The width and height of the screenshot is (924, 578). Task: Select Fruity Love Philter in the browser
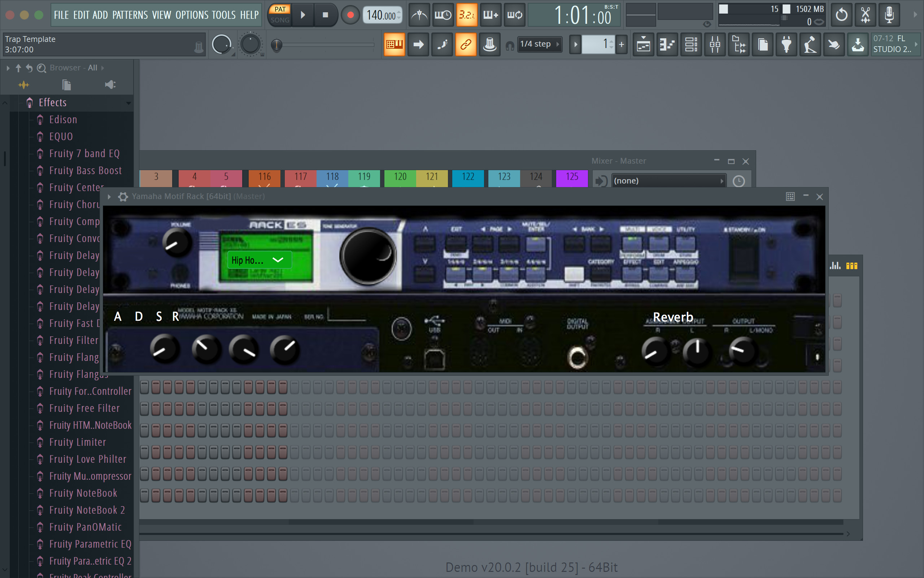point(88,459)
